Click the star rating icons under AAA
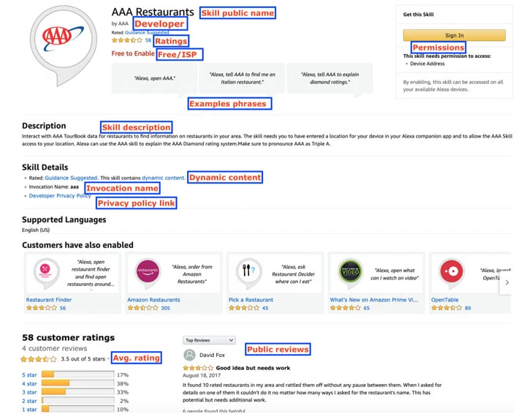 (127, 40)
